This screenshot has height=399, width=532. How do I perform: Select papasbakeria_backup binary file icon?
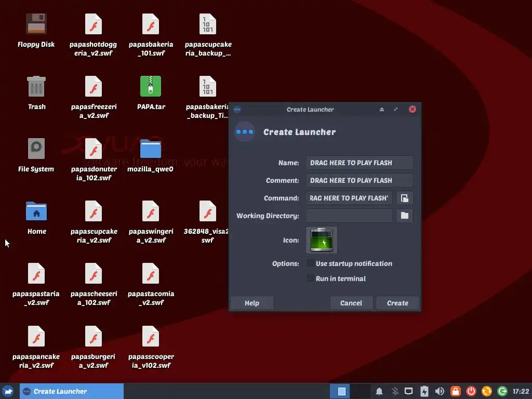(208, 86)
